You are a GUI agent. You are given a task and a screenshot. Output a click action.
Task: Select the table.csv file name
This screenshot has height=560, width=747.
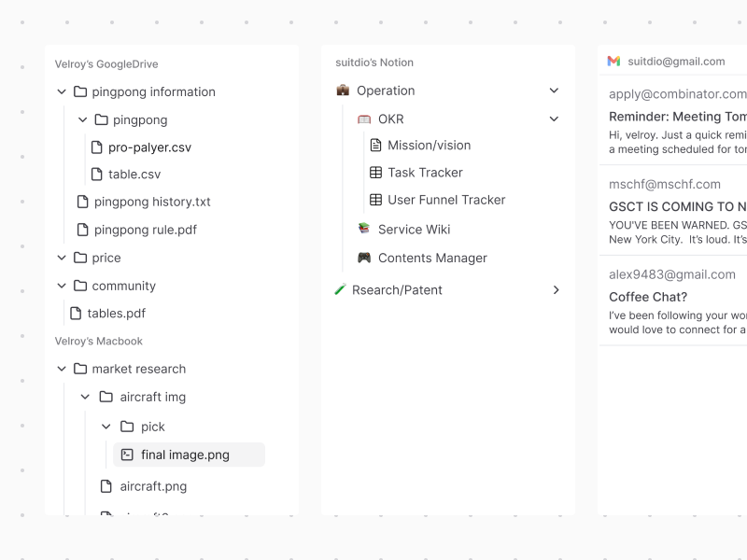point(134,175)
